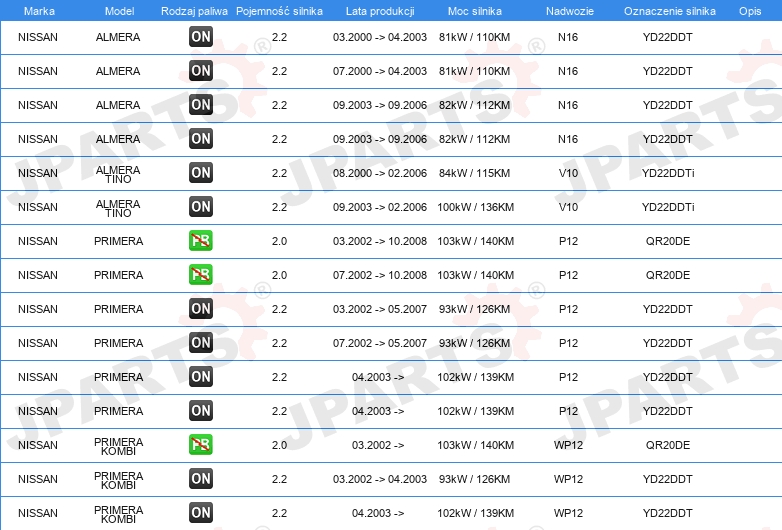The image size is (782, 530).
Task: Click QR20DE engine code in PRIMERA KOMBI row
Action: pyautogui.click(x=668, y=445)
